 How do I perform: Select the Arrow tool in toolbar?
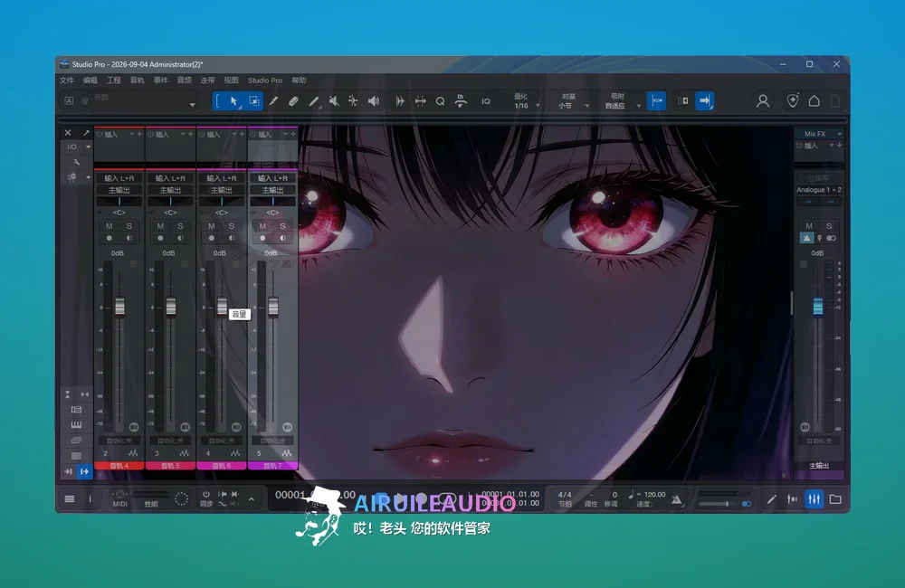[233, 101]
